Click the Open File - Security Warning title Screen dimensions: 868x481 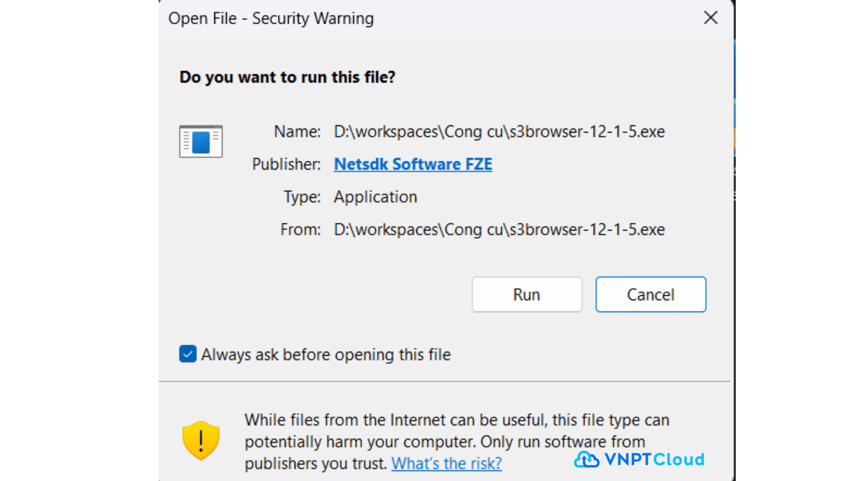[x=271, y=18]
